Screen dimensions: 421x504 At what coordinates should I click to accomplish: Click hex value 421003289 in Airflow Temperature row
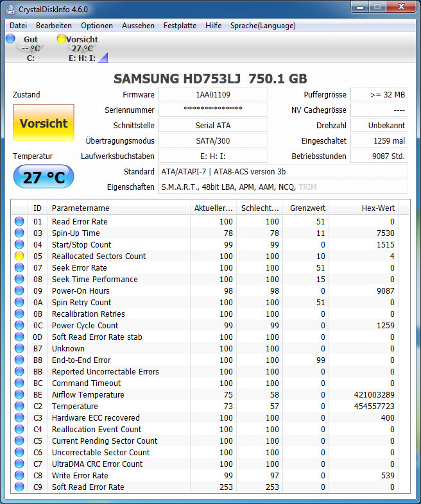[x=374, y=395]
